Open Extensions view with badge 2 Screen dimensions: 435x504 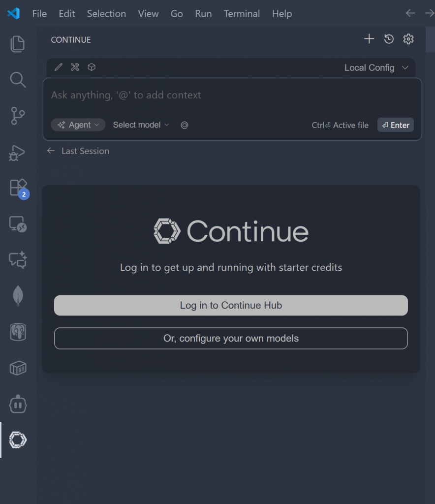[x=18, y=188]
